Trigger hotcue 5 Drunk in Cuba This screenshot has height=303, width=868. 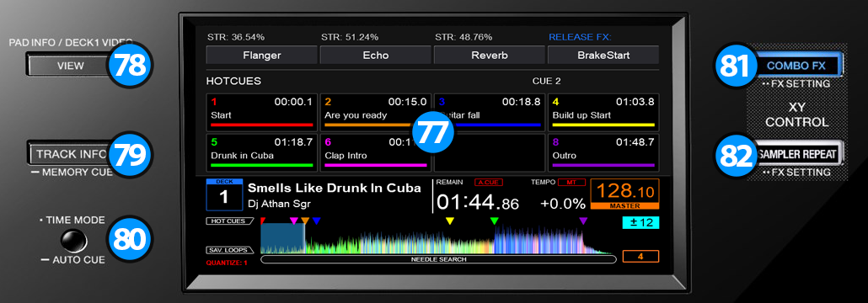point(262,152)
